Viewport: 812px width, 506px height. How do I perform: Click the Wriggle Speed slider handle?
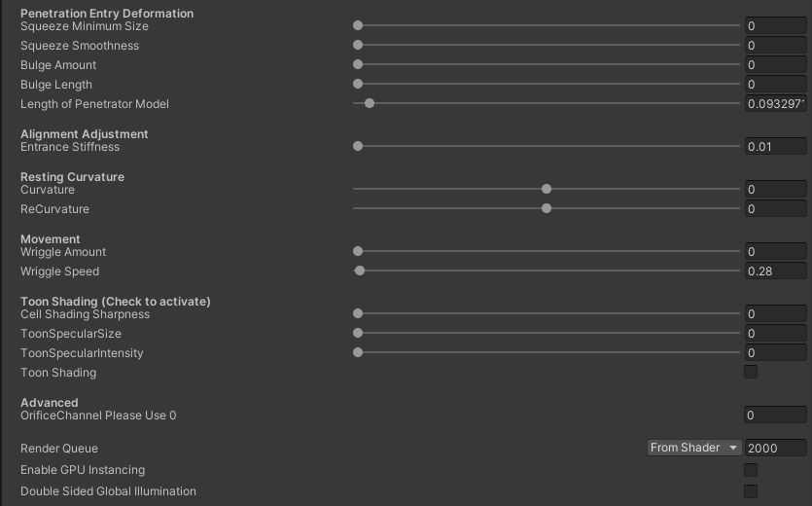(360, 271)
